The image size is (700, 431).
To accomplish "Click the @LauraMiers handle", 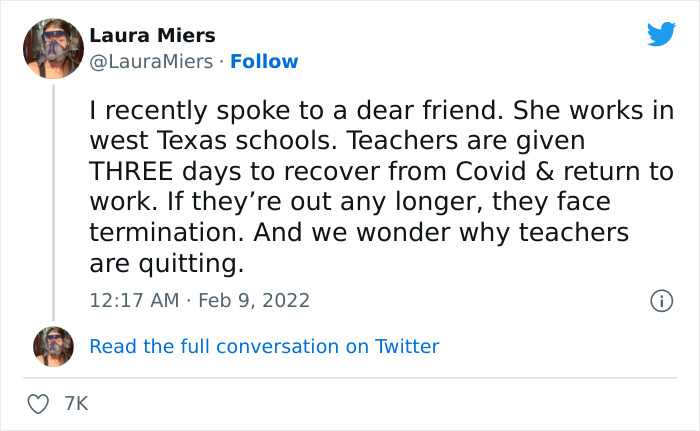I will (x=151, y=62).
